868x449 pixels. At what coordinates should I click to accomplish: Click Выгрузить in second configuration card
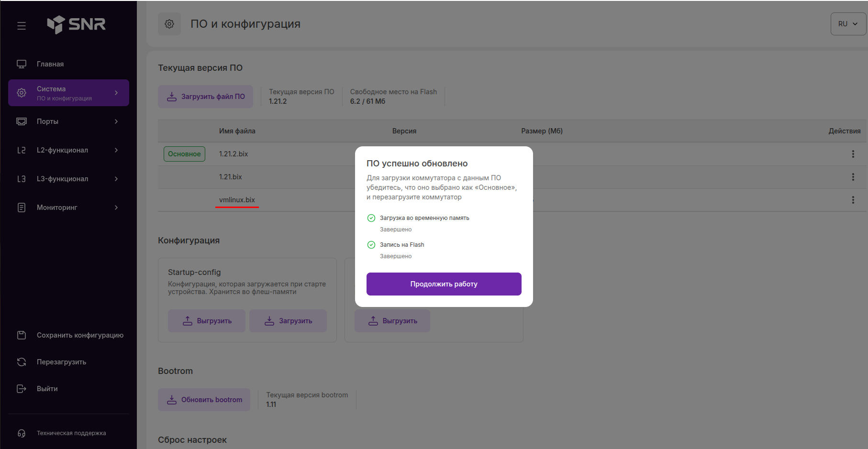(x=392, y=321)
